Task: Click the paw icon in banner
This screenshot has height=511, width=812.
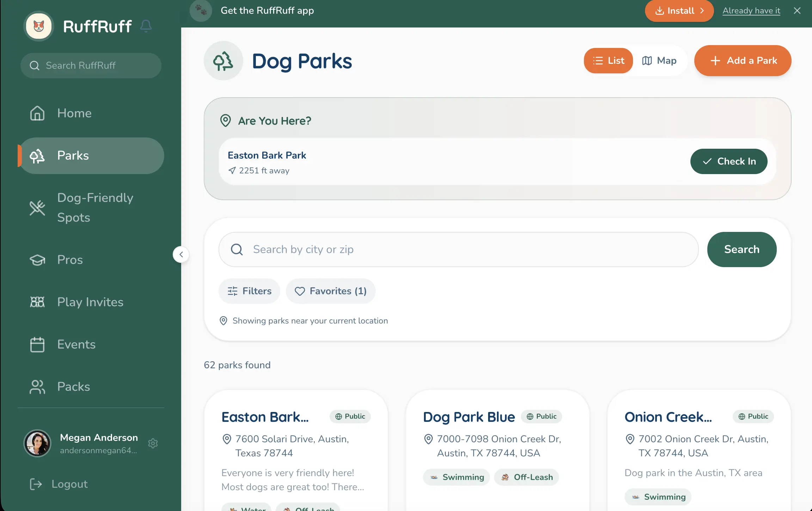Action: [x=201, y=11]
